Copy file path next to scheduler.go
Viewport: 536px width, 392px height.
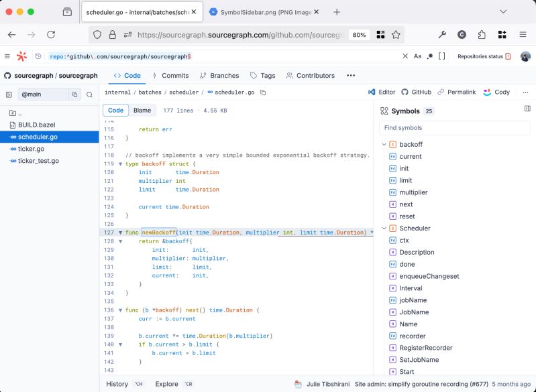click(263, 92)
